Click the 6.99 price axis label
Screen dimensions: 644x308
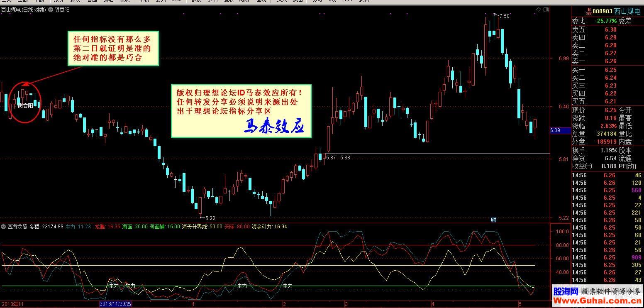pyautogui.click(x=563, y=59)
